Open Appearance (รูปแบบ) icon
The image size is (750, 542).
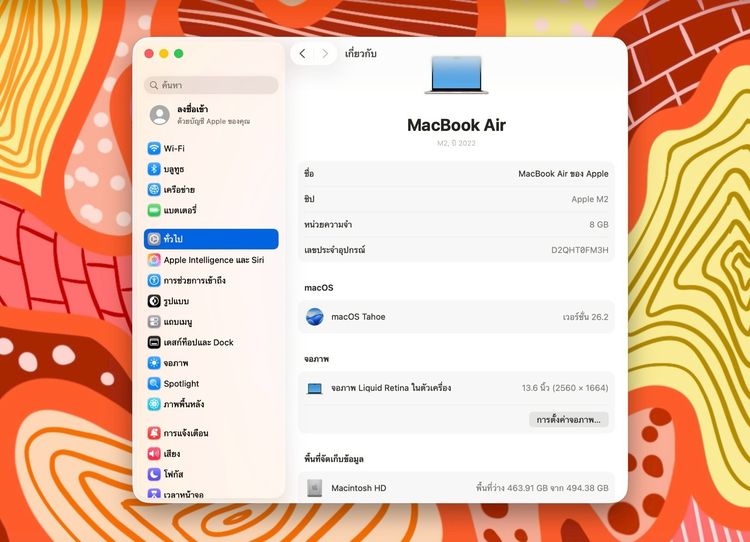154,301
